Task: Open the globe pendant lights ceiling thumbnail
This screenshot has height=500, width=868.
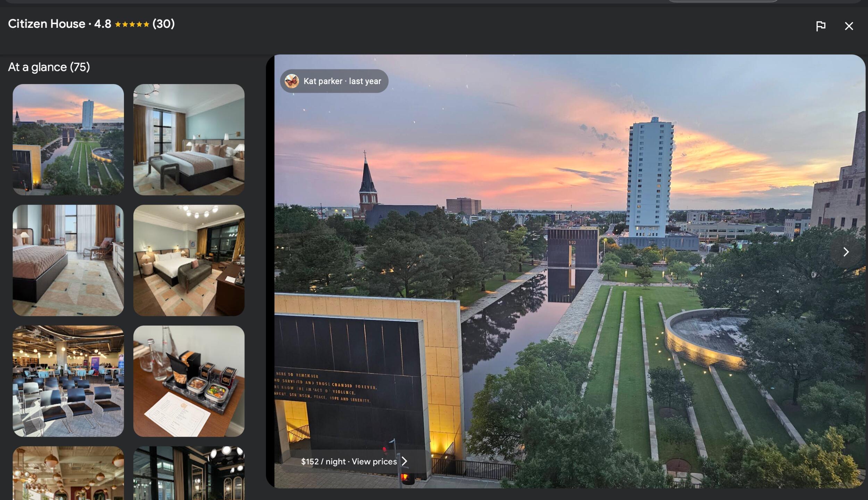Action: (x=68, y=473)
